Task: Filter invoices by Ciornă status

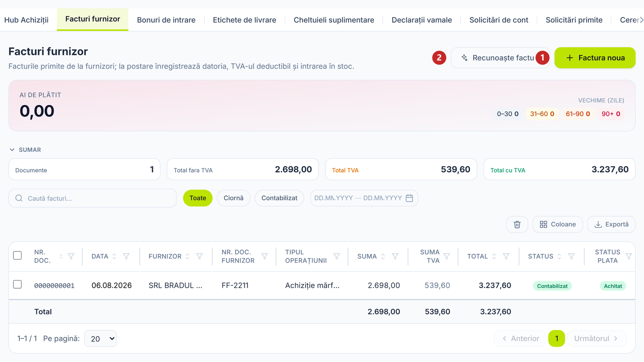Action: (234, 198)
